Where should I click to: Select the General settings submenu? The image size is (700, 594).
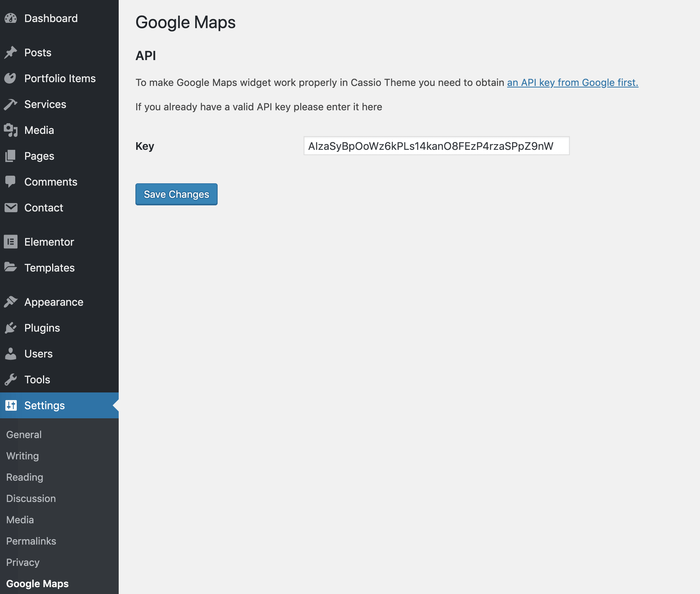click(x=24, y=435)
